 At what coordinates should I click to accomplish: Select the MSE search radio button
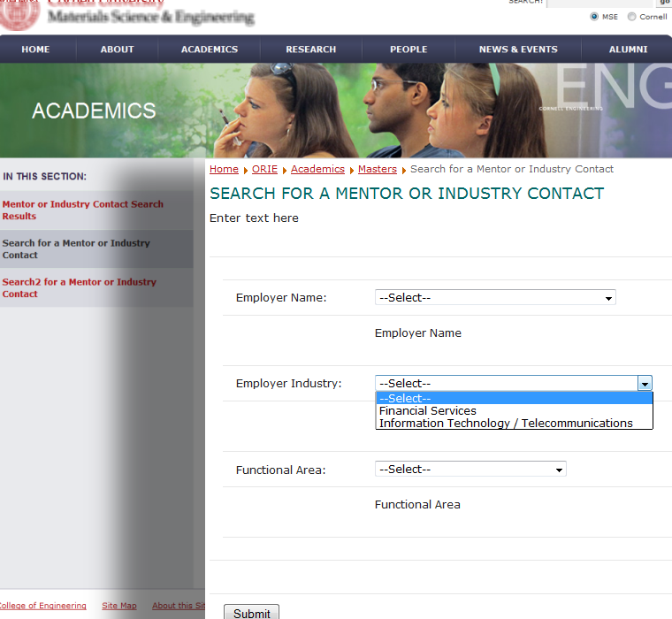pos(594,17)
